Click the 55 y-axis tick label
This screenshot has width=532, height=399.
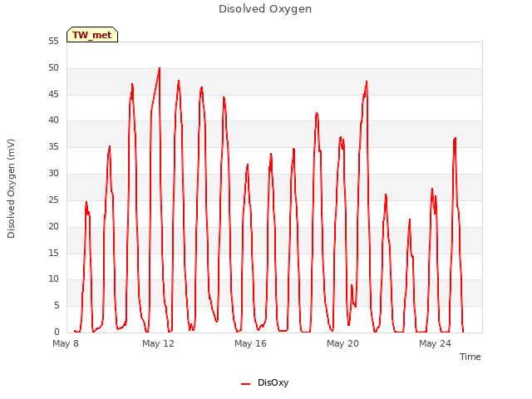click(53, 41)
